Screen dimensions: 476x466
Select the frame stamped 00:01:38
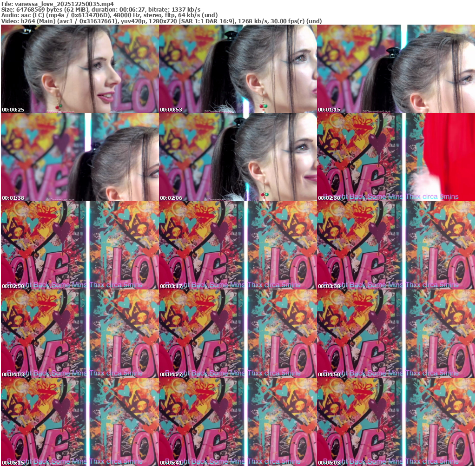click(x=80, y=157)
